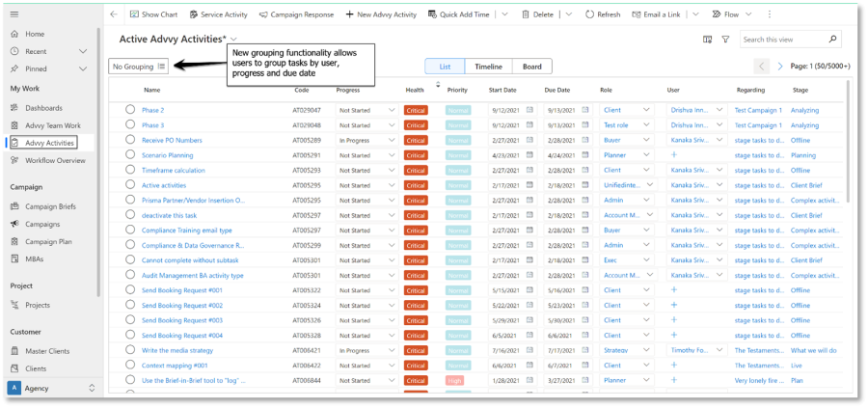868x408 pixels.
Task: Open the Timeframe calculation activity link
Action: pyautogui.click(x=173, y=171)
